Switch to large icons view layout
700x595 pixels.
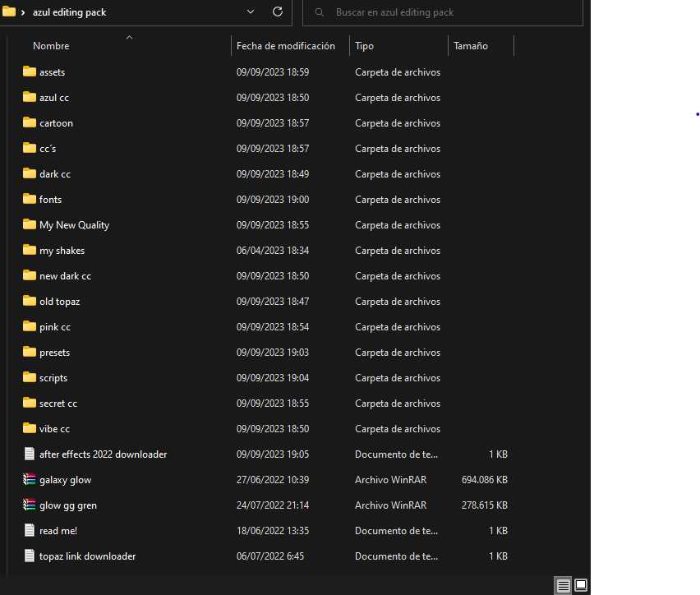tap(581, 585)
